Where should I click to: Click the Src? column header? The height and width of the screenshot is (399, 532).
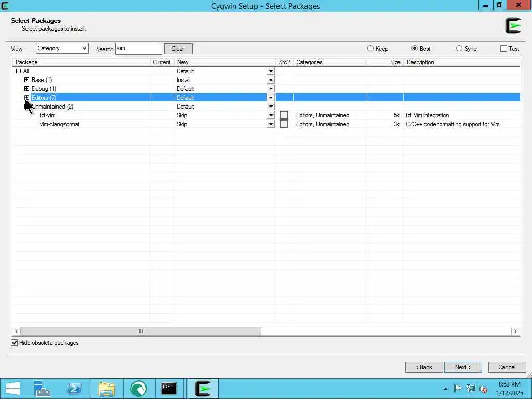pyautogui.click(x=284, y=62)
